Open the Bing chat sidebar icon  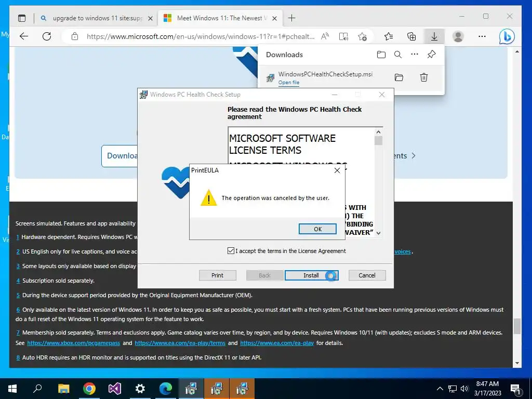click(507, 36)
